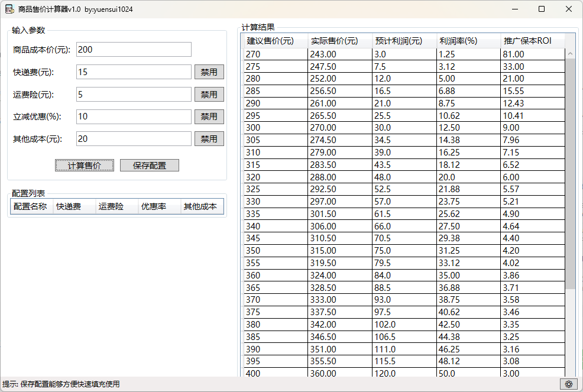This screenshot has height=392, width=583.
Task: Select the 其他成本 text field
Action: [134, 139]
